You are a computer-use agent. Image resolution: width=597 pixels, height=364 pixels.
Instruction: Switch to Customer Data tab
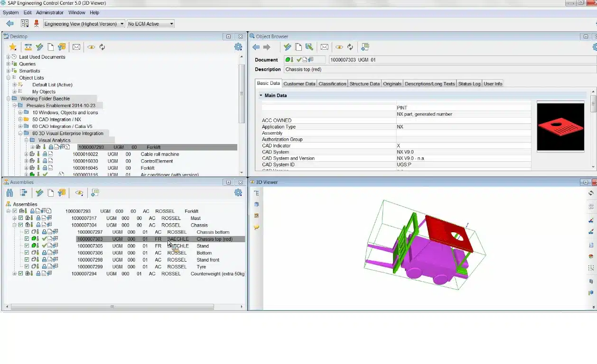click(299, 84)
